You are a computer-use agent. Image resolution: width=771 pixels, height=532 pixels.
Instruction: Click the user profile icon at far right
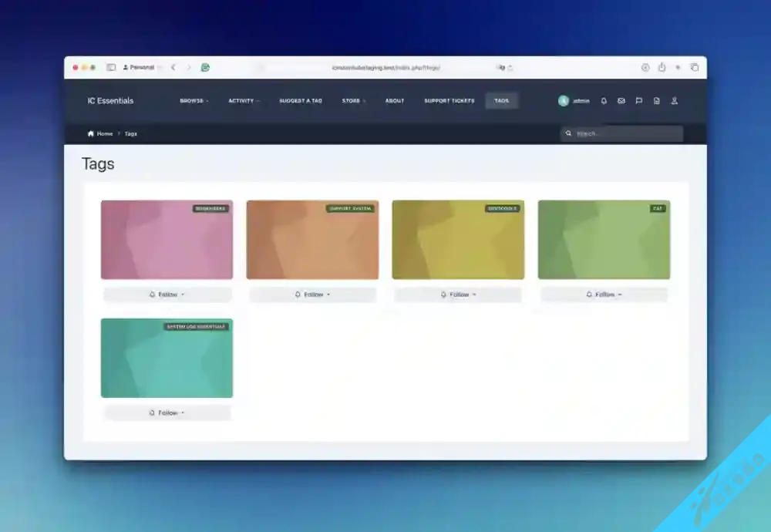coord(675,101)
